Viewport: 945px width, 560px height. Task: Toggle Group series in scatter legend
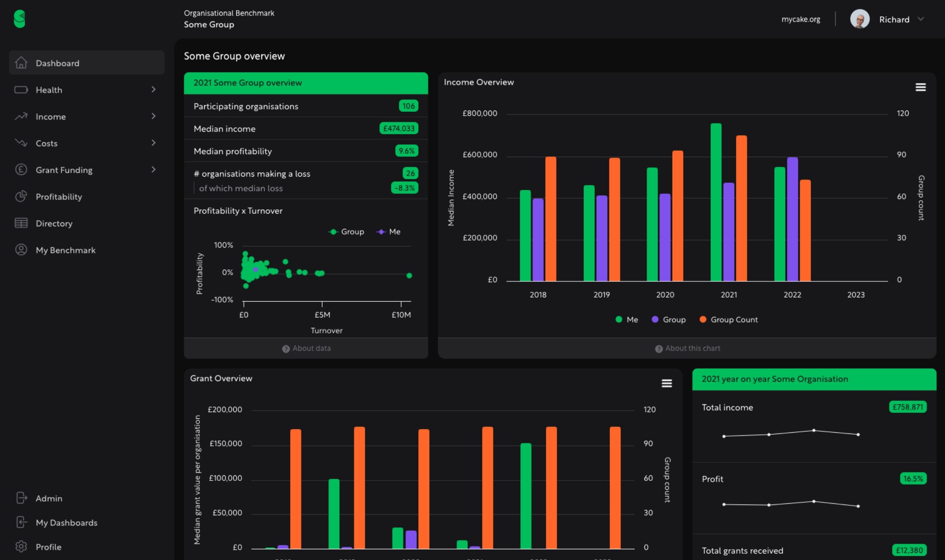tap(346, 232)
